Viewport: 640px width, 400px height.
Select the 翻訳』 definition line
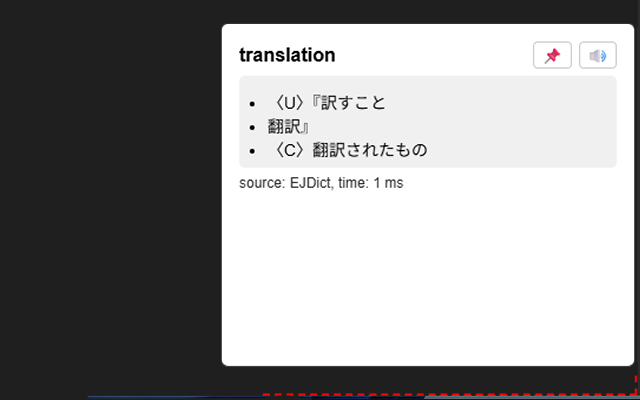coord(287,126)
